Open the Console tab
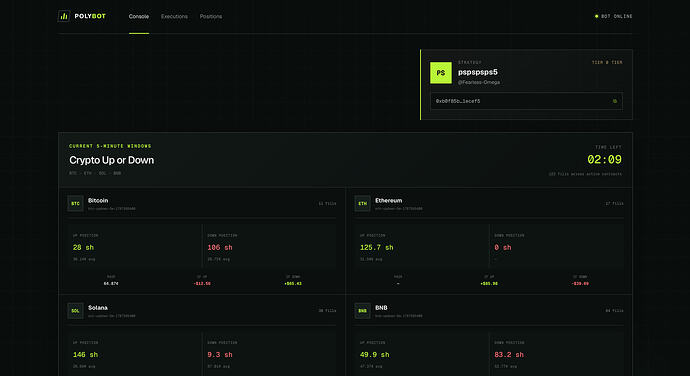The width and height of the screenshot is (690, 376). point(139,16)
